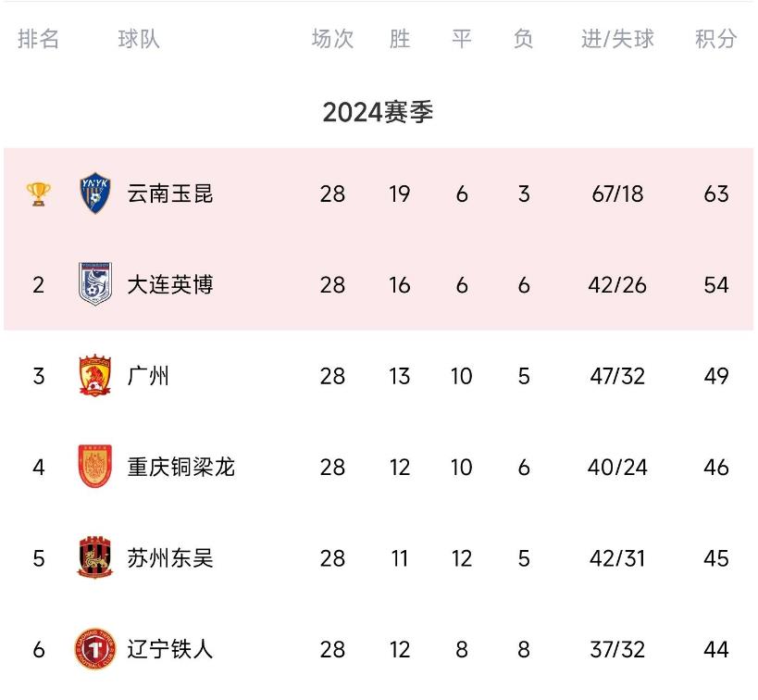The height and width of the screenshot is (700, 758).
Task: Click the 67/18 goals cell for 云南玉昆
Action: coord(617,194)
